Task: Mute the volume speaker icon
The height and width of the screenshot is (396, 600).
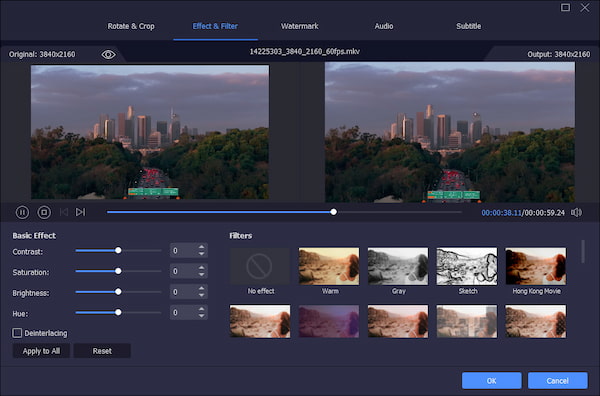Action: coord(576,212)
